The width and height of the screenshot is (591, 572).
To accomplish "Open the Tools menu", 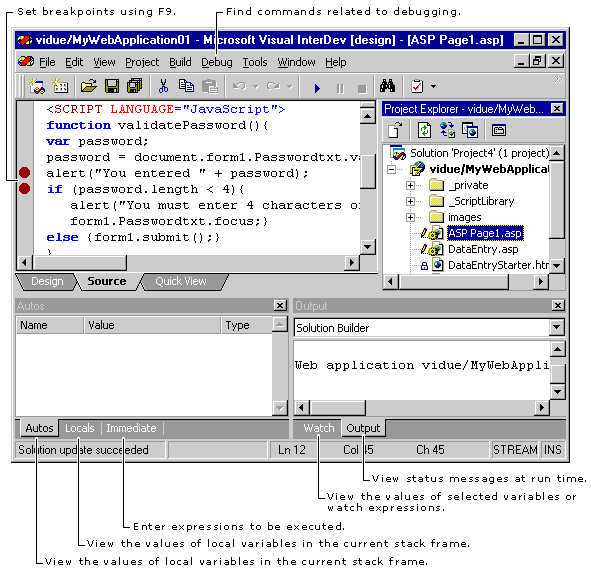I will click(255, 62).
